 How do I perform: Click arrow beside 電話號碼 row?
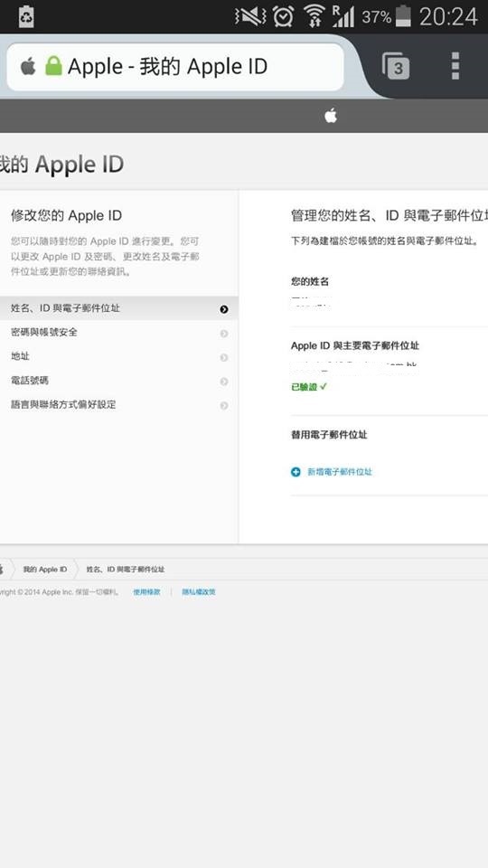(223, 382)
